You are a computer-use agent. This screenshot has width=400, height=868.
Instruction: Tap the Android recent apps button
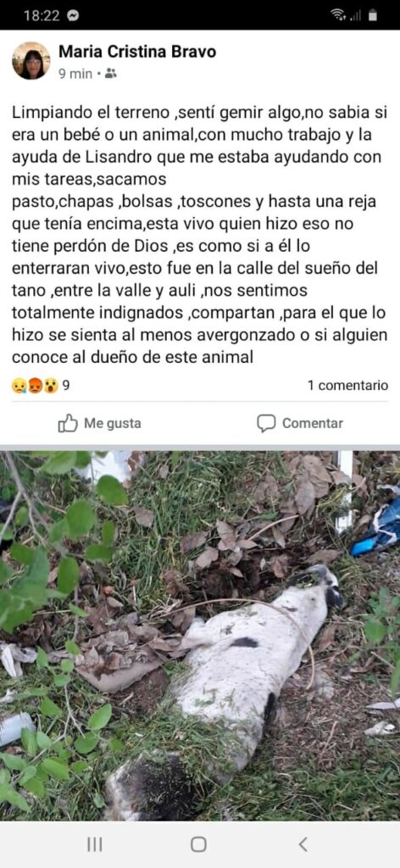[x=95, y=844]
